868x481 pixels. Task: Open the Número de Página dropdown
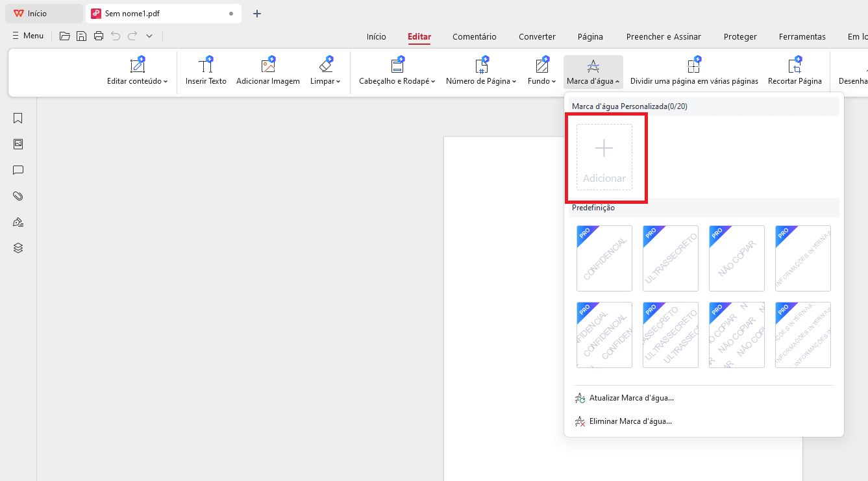[481, 71]
